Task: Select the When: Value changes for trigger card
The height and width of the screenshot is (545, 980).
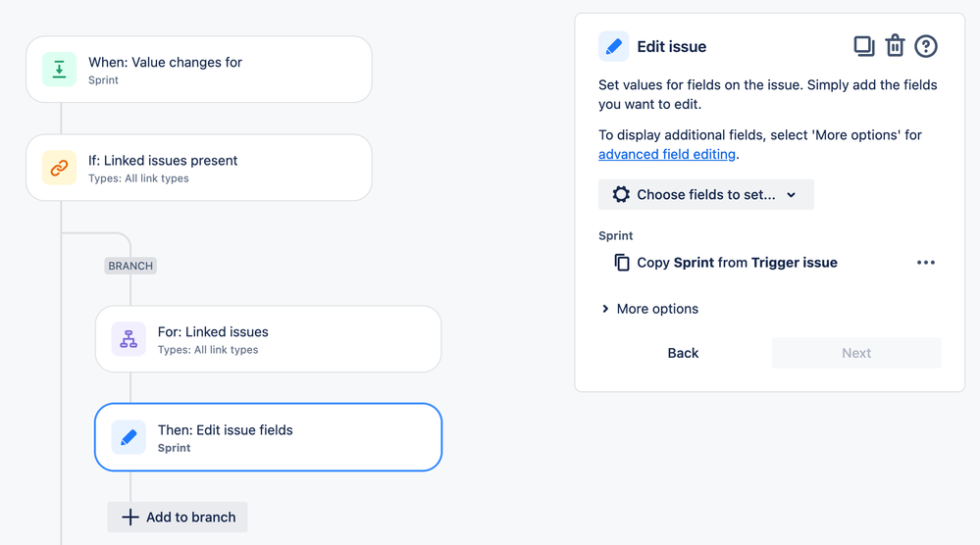Action: (x=199, y=70)
